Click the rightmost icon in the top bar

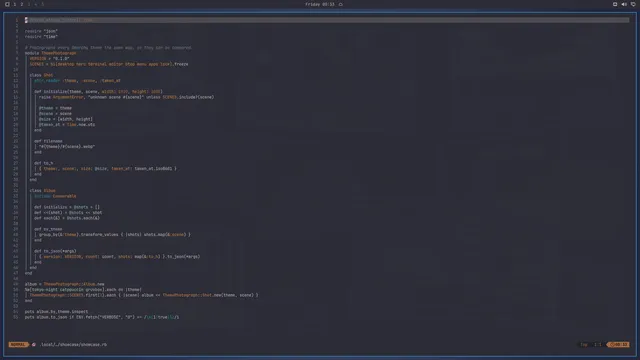click(x=633, y=4)
